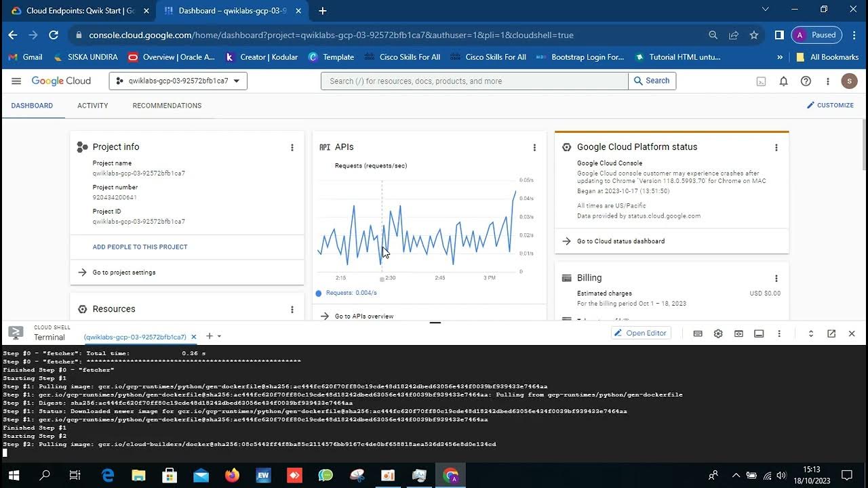Click the search resources input field
This screenshot has width=868, height=488.
(475, 81)
